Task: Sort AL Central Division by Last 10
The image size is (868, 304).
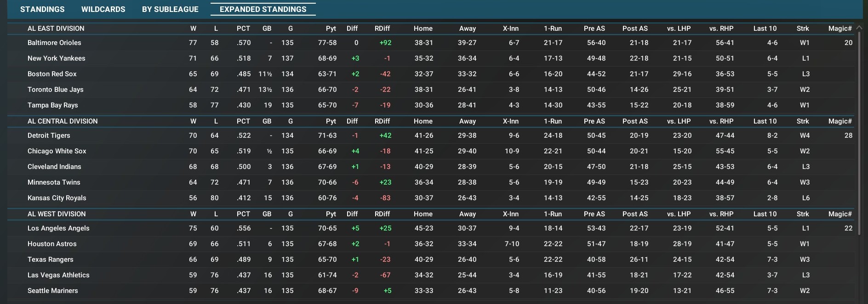Action: (765, 121)
